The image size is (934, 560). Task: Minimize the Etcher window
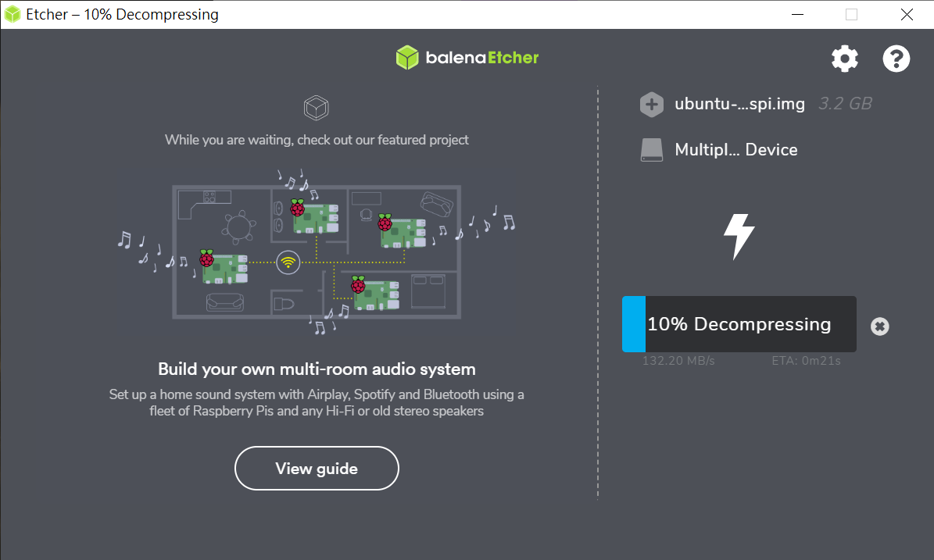tap(797, 14)
